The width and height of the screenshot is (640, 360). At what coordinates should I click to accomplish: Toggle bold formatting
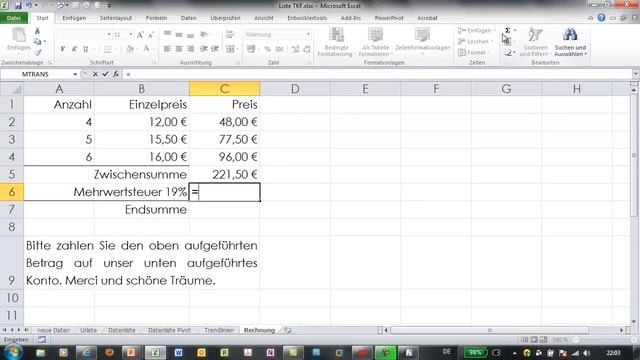click(62, 49)
